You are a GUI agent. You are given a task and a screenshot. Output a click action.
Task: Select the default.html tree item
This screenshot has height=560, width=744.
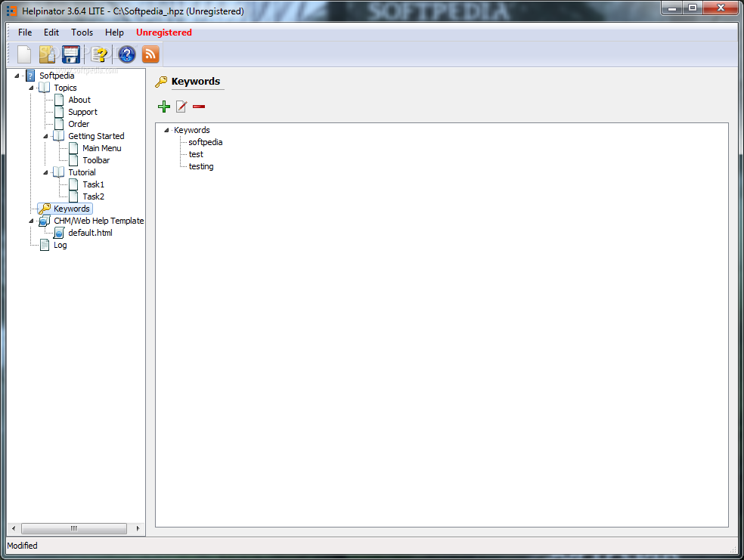point(90,233)
